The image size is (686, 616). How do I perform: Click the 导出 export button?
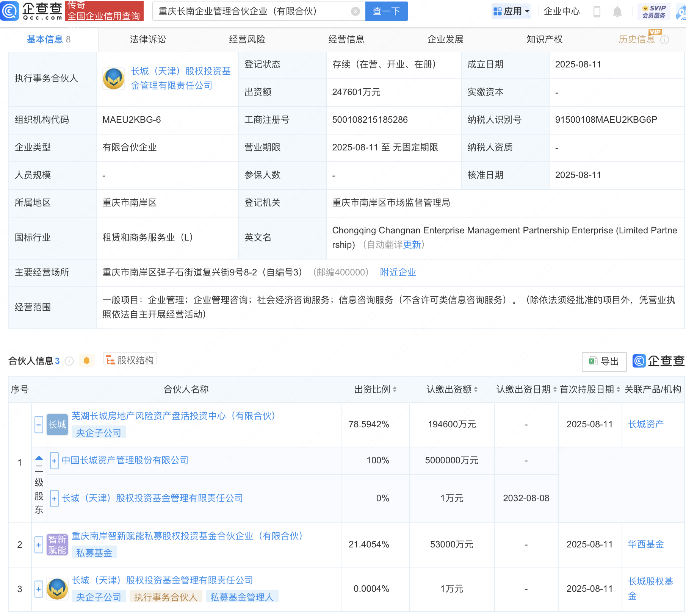click(604, 361)
